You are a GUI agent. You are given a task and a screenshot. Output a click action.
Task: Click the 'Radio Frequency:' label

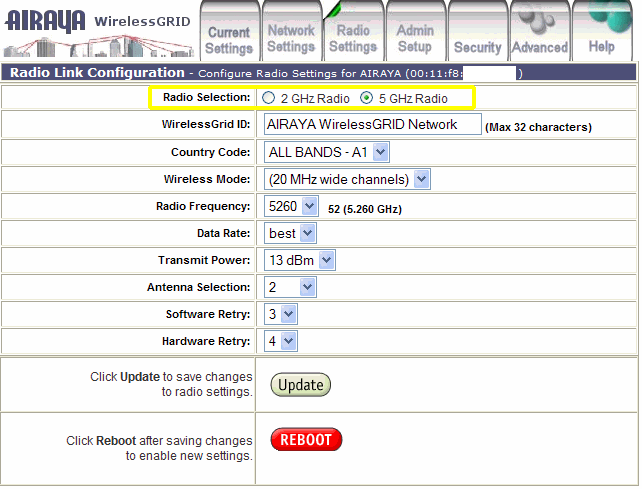coord(203,206)
